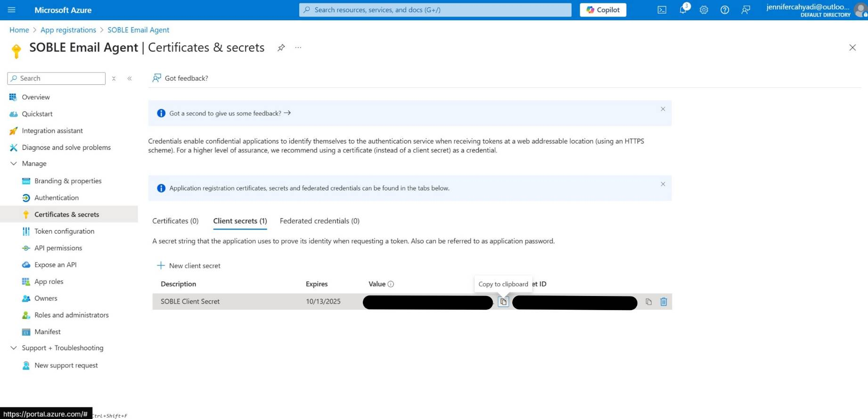Open New support request
Viewport: 868px width, 419px height.
[66, 365]
